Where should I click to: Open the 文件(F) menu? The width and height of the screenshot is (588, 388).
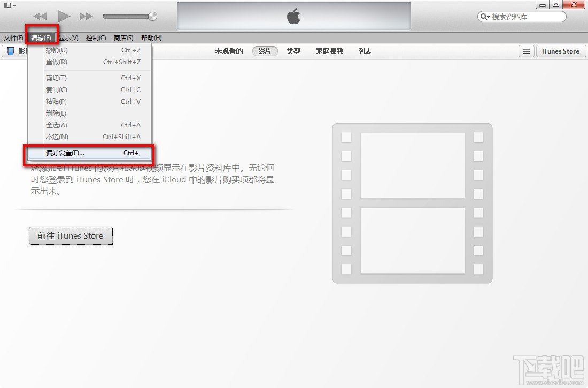click(x=14, y=37)
